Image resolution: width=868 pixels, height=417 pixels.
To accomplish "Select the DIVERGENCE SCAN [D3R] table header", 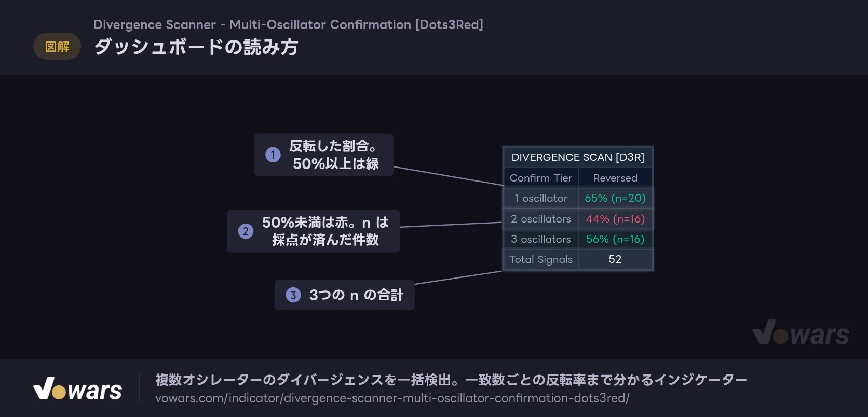I will [x=578, y=157].
